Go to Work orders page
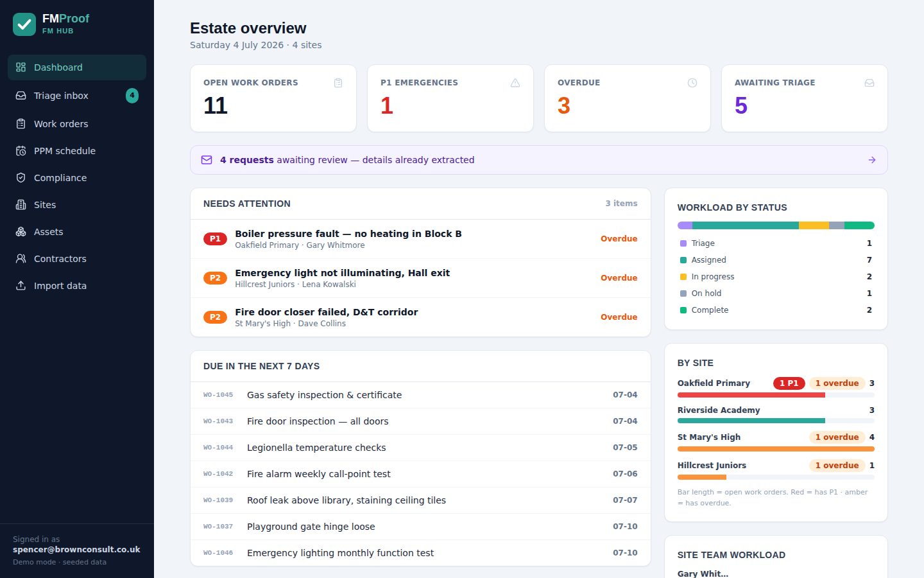This screenshot has width=924, height=578. [77, 124]
